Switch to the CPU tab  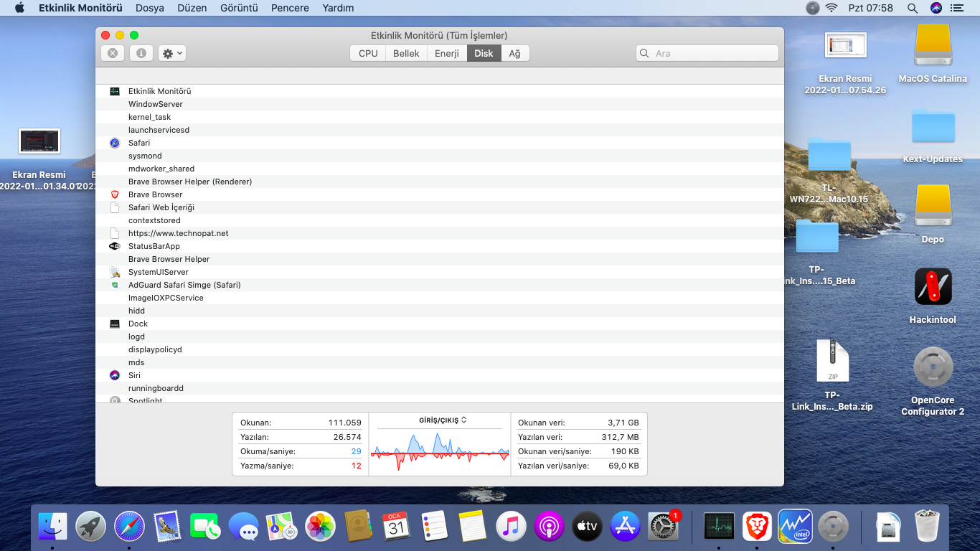(368, 53)
